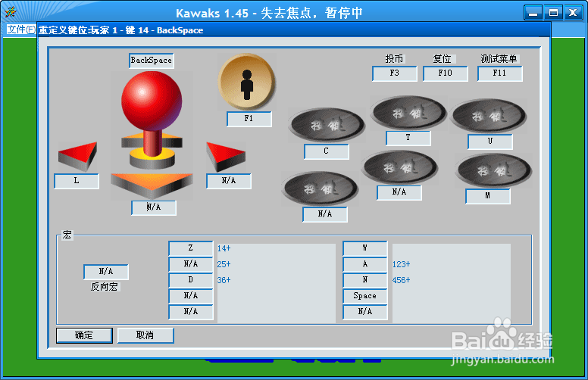Image resolution: width=588 pixels, height=380 pixels.
Task: Click the Space macro key button
Action: point(365,296)
